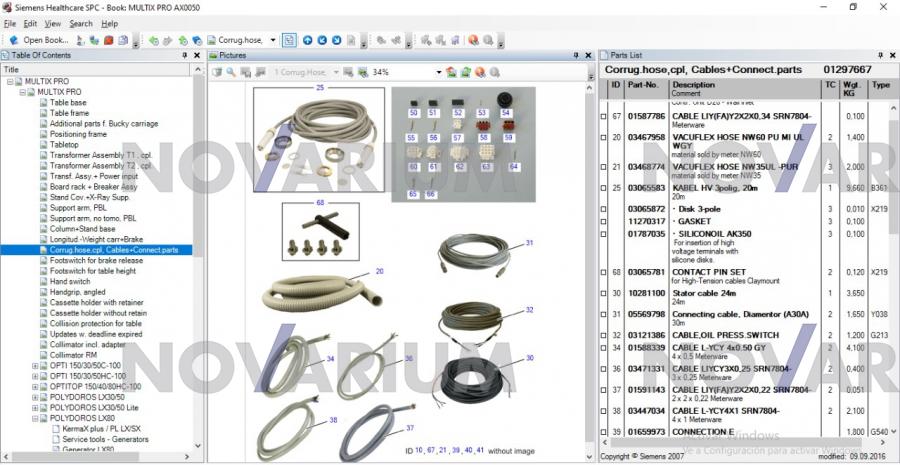Open the 34% zoom level dropdown
This screenshot has width=900, height=465.
[x=438, y=72]
